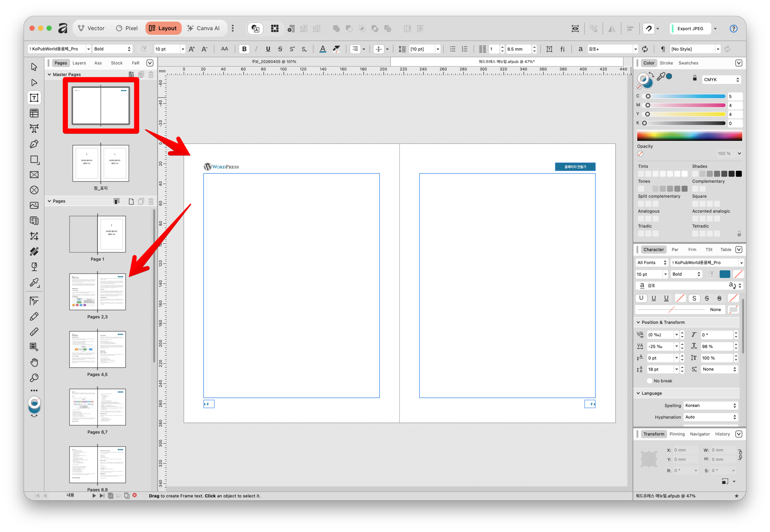The height and width of the screenshot is (532, 770).
Task: Switch to the Layers panel tab
Action: pyautogui.click(x=79, y=63)
